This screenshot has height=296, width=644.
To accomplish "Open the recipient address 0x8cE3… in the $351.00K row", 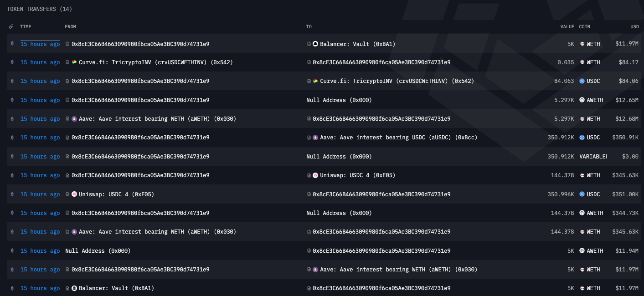I will point(381,194).
